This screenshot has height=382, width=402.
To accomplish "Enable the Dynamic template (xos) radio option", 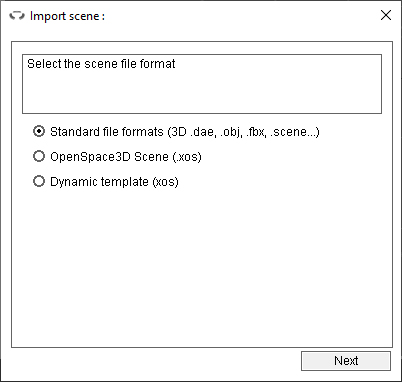I will point(39,181).
